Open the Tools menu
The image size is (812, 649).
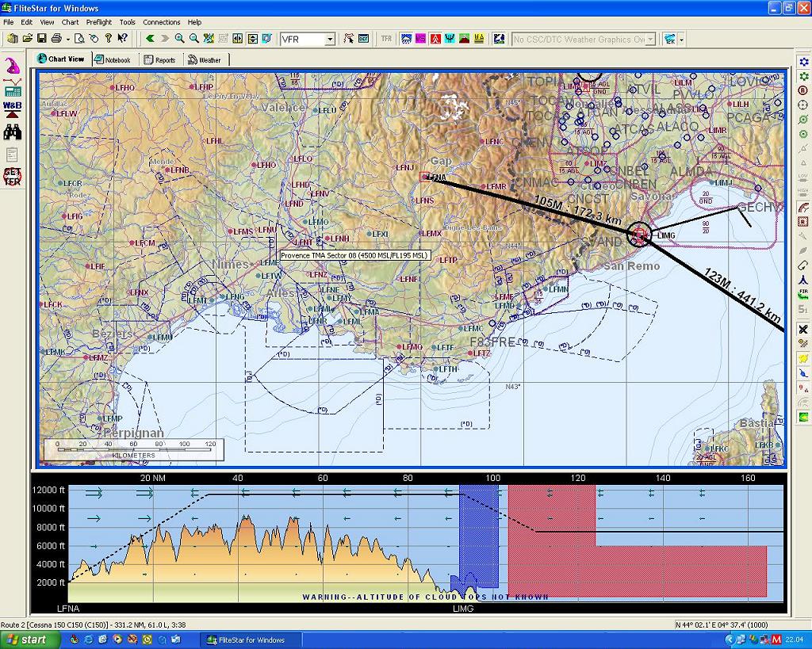pyautogui.click(x=128, y=22)
